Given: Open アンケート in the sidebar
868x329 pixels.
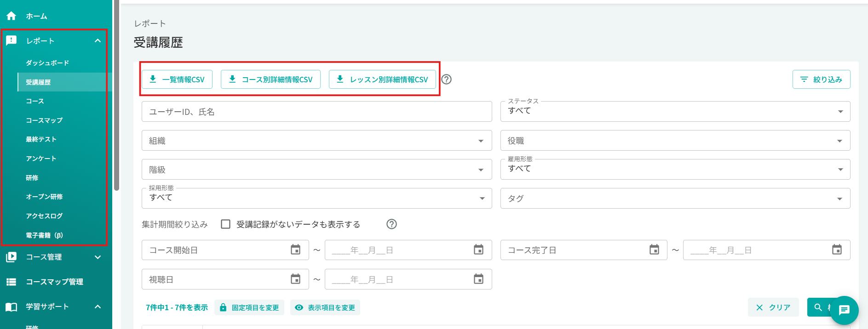Looking at the screenshot, I should click(x=41, y=159).
